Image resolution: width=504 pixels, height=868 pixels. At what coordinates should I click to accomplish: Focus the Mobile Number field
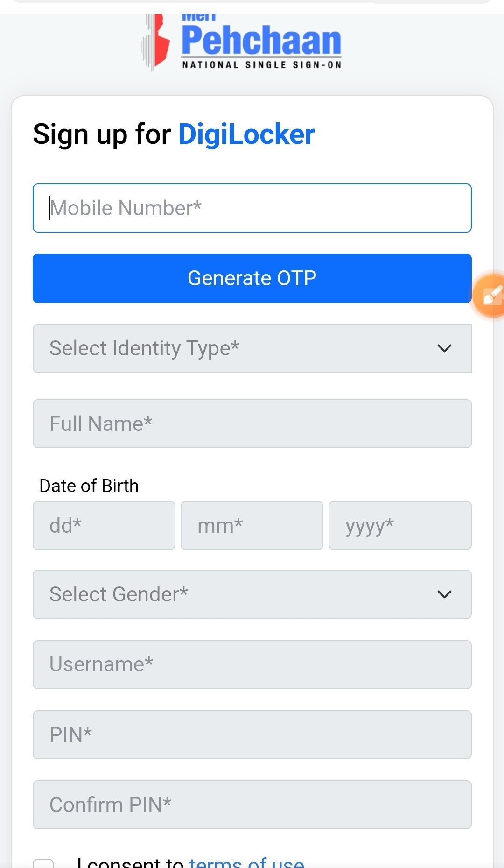pos(252,208)
